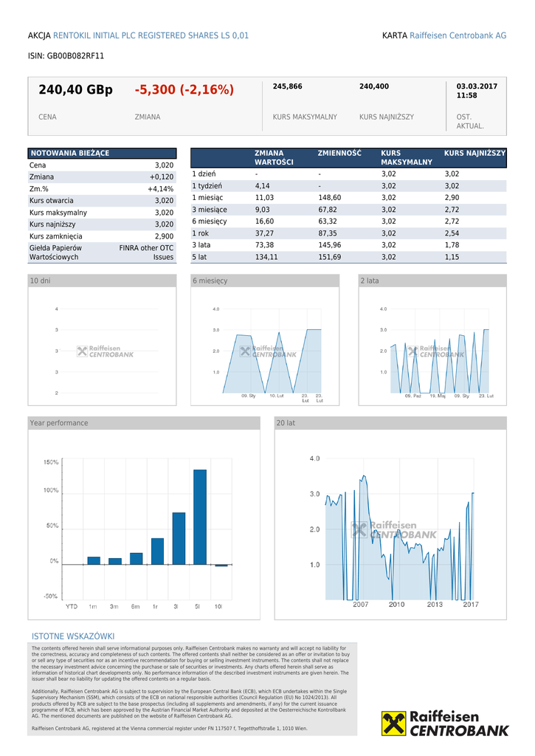
Task: Click the Raiffeisen watermark in the 6 miesięcy chart
Action: click(267, 351)
